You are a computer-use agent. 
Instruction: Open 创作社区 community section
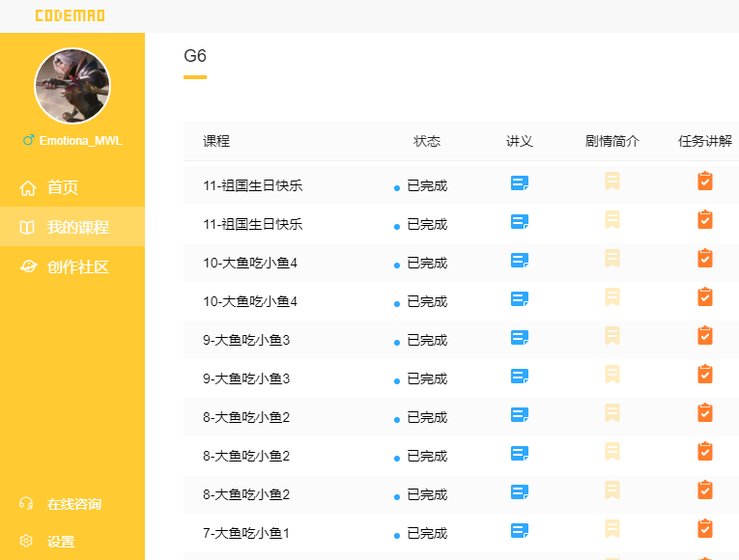72,267
